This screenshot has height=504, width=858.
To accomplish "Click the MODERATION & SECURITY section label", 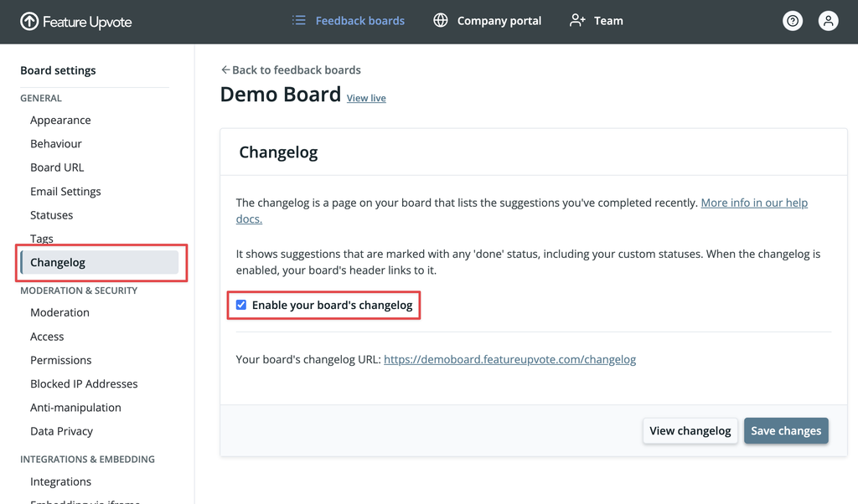I will pos(79,291).
